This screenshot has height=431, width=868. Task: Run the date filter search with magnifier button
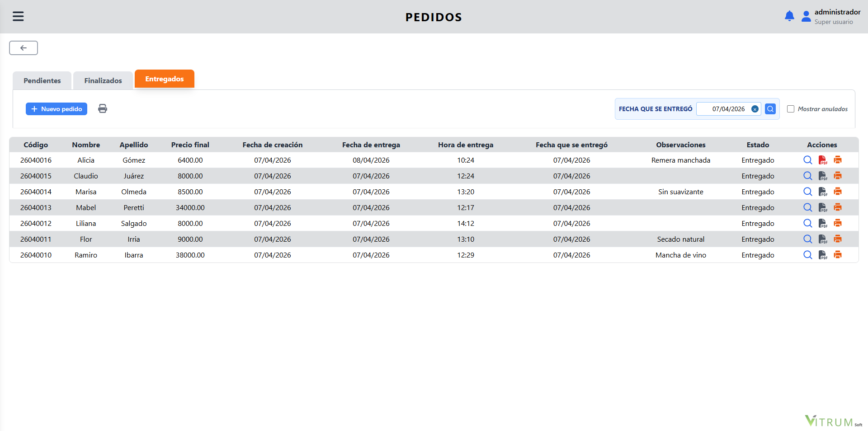point(770,108)
